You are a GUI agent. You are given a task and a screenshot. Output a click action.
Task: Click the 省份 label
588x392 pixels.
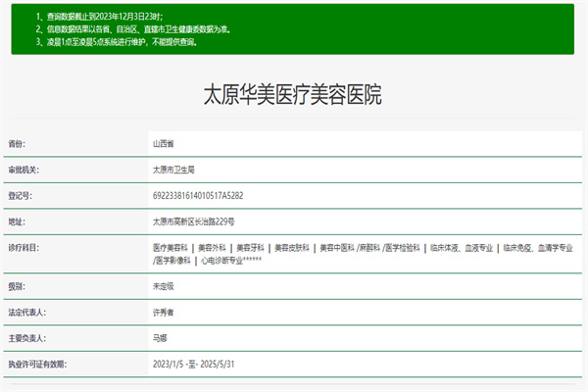coord(17,144)
